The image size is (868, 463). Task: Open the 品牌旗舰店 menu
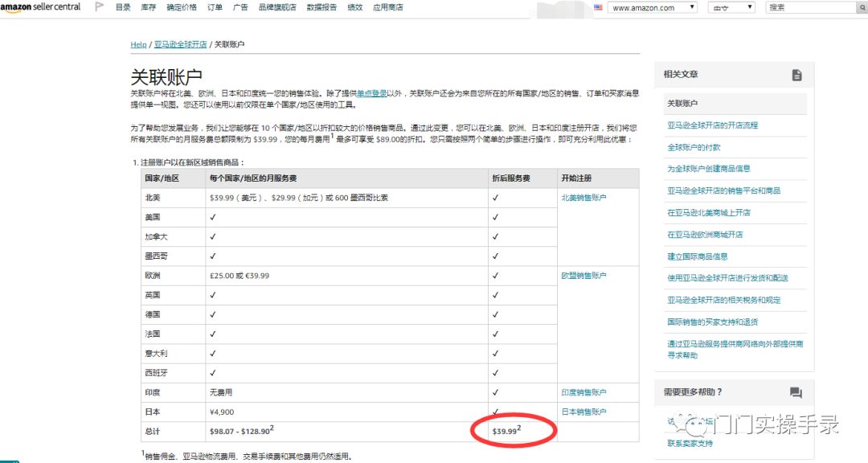[277, 7]
